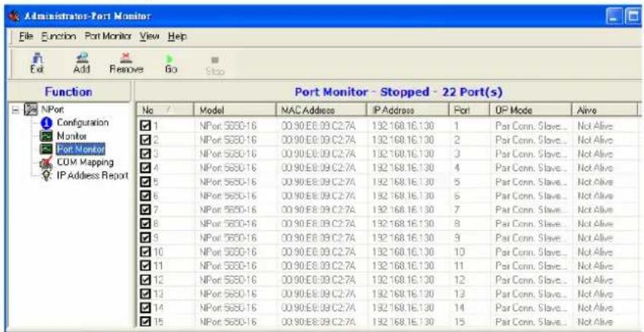The width and height of the screenshot is (644, 332).
Task: Click the application icon in title bar
Action: (14, 17)
